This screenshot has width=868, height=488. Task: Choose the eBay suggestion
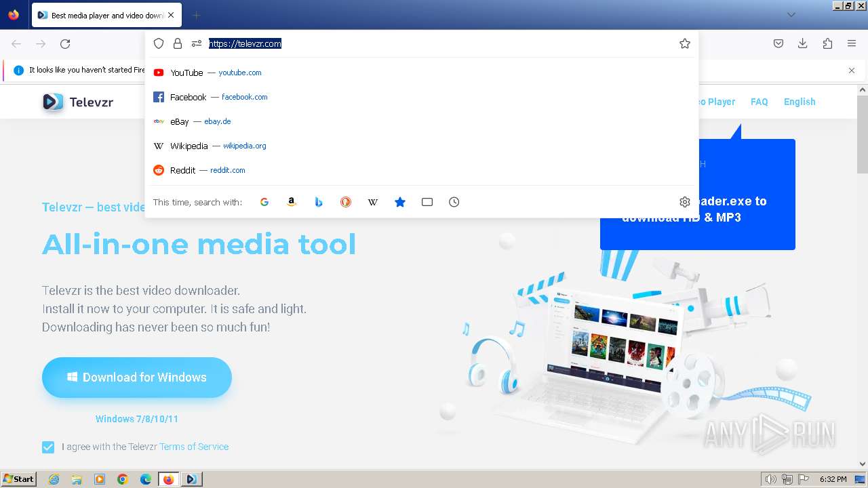(422, 121)
